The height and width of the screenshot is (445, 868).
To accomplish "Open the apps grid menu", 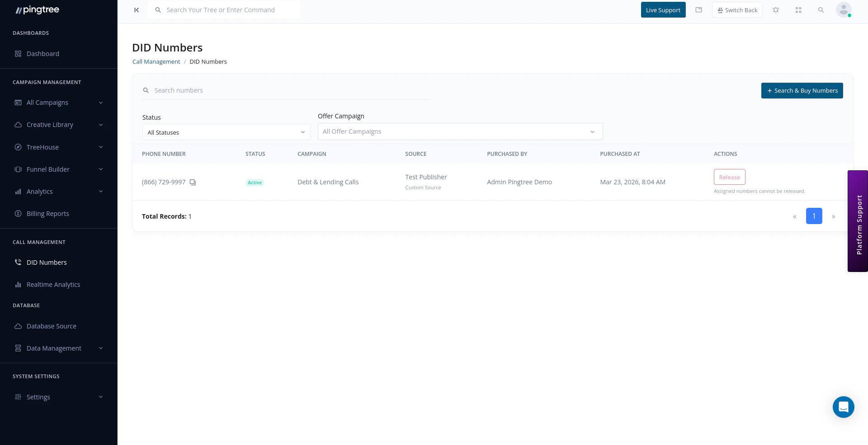I will tap(798, 9).
